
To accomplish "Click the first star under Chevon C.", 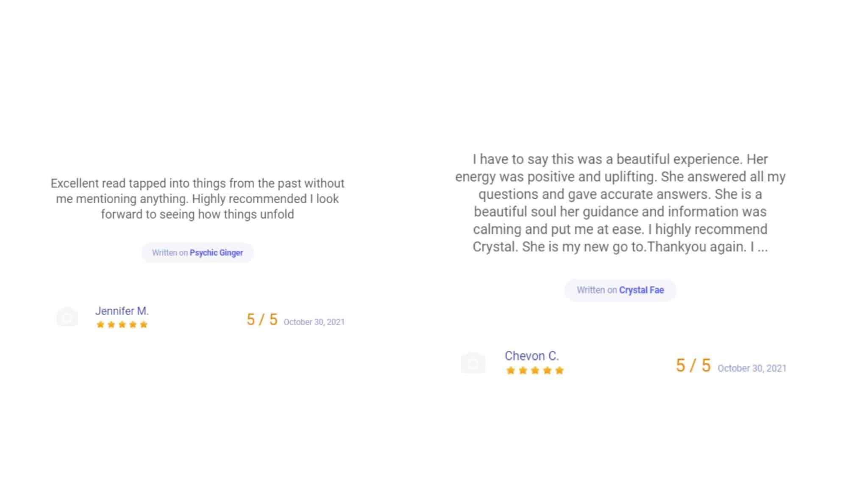I will 511,371.
